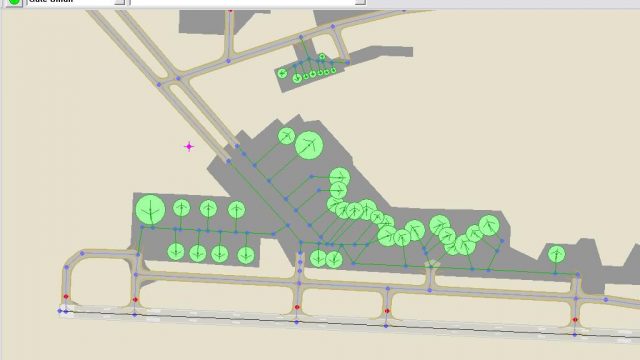Select the isolated parking spot on the east apron
This screenshot has width=640, height=360.
pyautogui.click(x=556, y=254)
